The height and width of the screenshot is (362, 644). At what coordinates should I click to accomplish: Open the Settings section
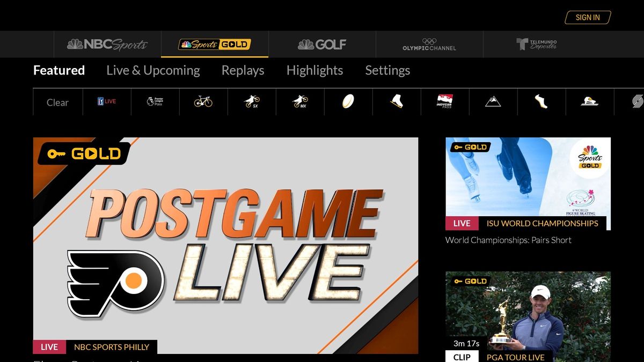click(387, 70)
